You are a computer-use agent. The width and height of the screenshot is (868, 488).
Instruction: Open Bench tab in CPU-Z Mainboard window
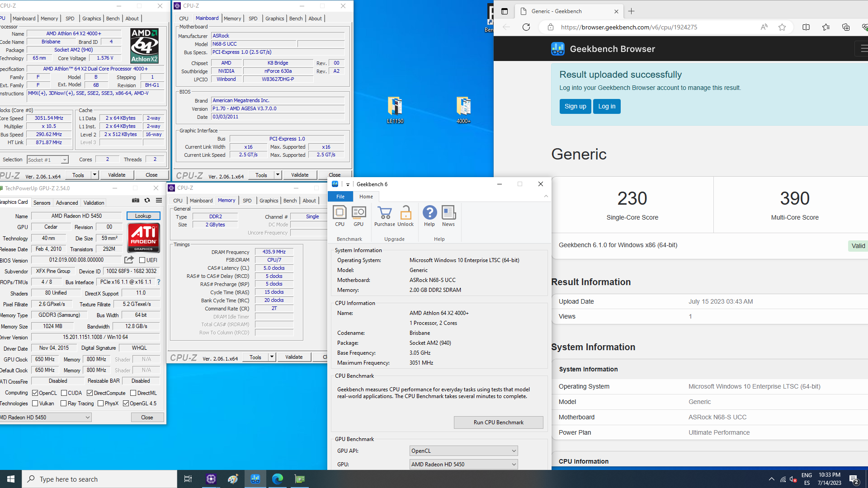click(x=296, y=19)
